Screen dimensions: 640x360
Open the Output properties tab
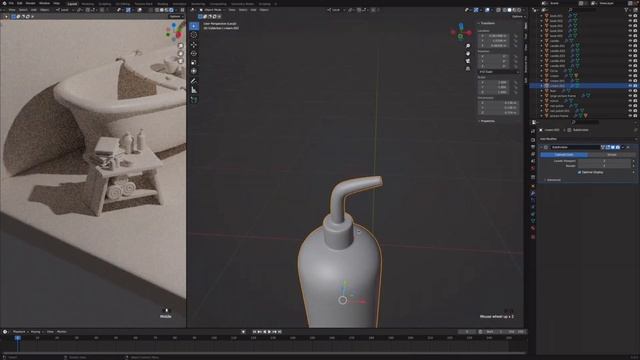[533, 147]
